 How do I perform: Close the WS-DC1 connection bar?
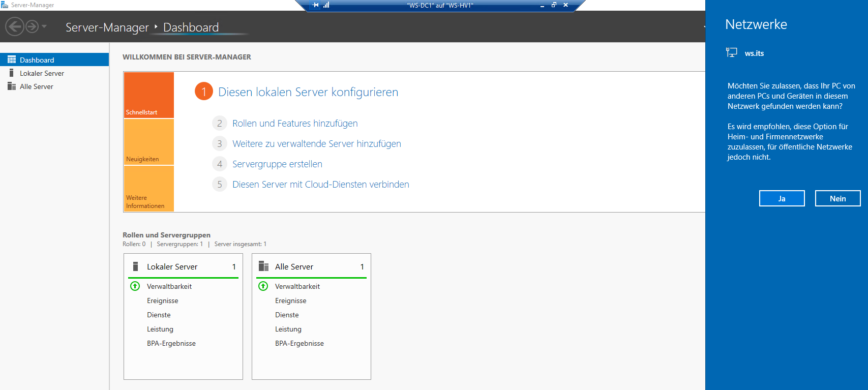(x=565, y=5)
